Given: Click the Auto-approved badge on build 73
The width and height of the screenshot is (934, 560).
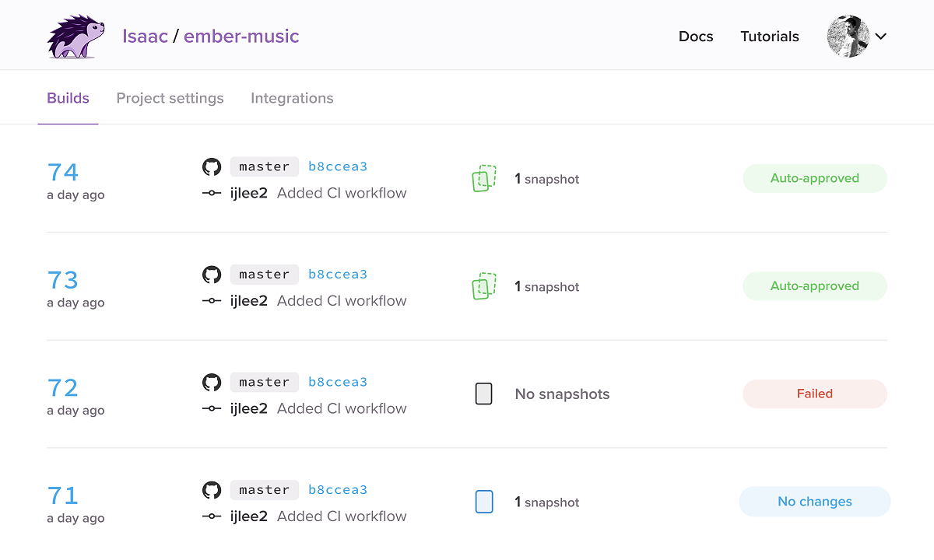Looking at the screenshot, I should (815, 286).
